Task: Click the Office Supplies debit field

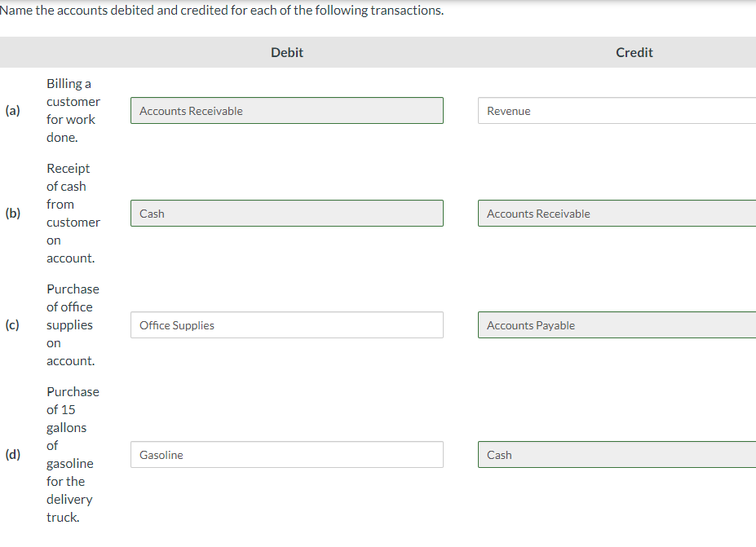Action: point(287,324)
